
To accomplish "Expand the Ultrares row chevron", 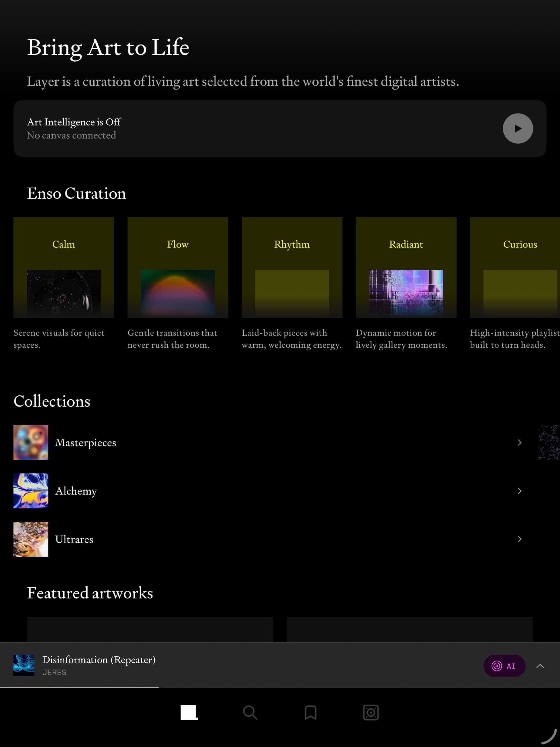I will [x=520, y=539].
